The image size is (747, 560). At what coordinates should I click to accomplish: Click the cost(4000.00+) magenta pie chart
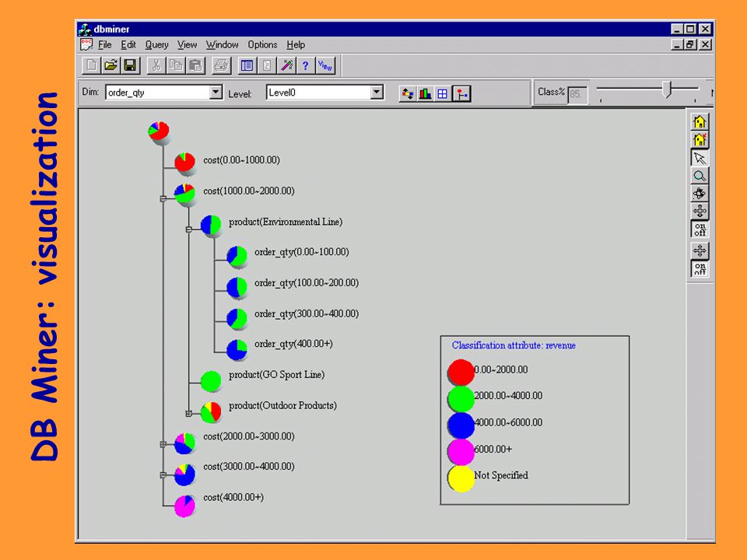pos(185,506)
